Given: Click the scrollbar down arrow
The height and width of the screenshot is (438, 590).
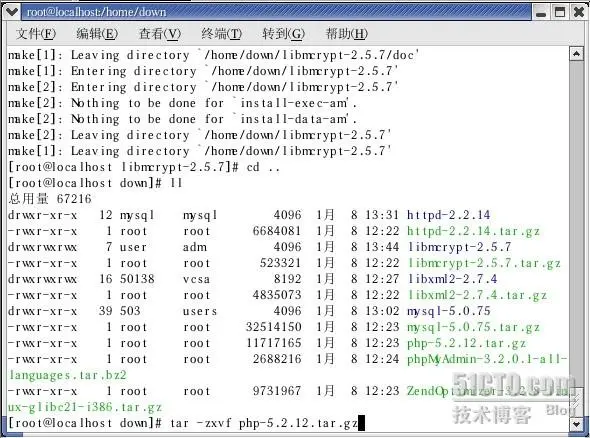Looking at the screenshot, I should (x=576, y=424).
